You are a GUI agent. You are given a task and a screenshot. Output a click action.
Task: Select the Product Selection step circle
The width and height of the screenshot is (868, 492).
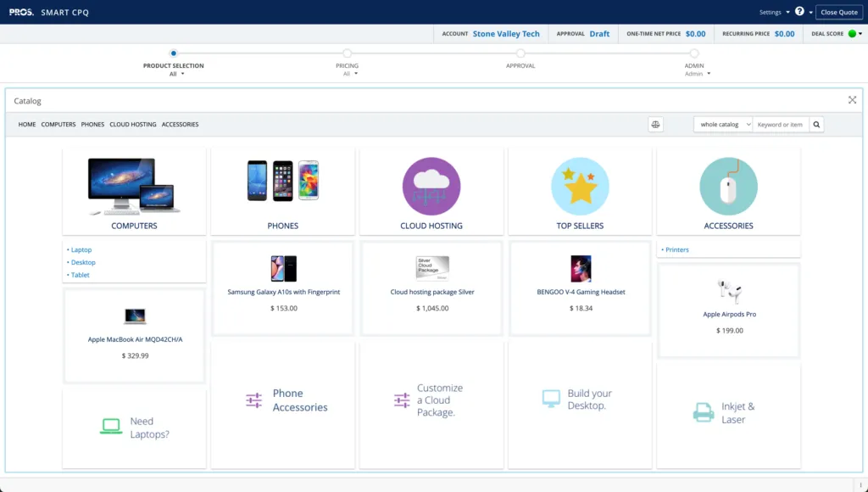tap(173, 53)
